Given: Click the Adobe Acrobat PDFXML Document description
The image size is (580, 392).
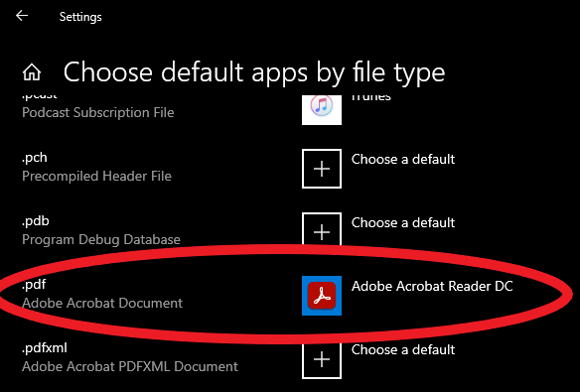Looking at the screenshot, I should pyautogui.click(x=130, y=367).
